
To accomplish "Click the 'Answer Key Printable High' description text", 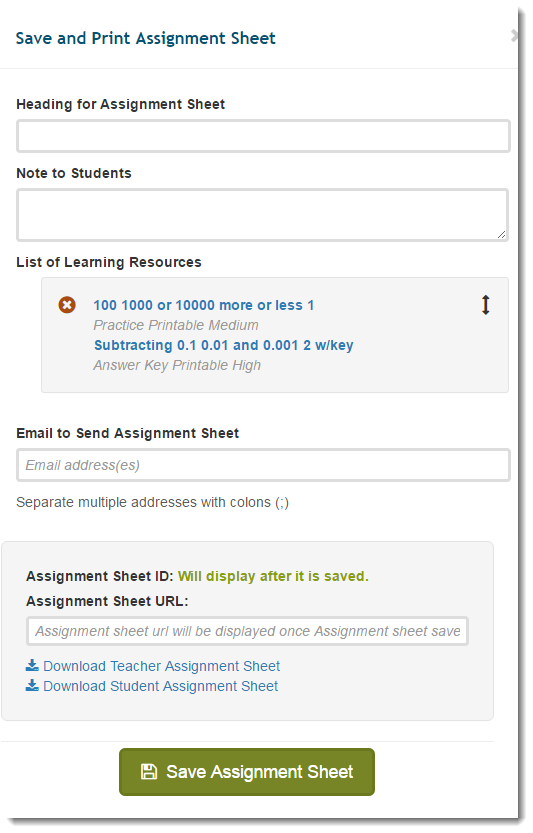I will [177, 365].
